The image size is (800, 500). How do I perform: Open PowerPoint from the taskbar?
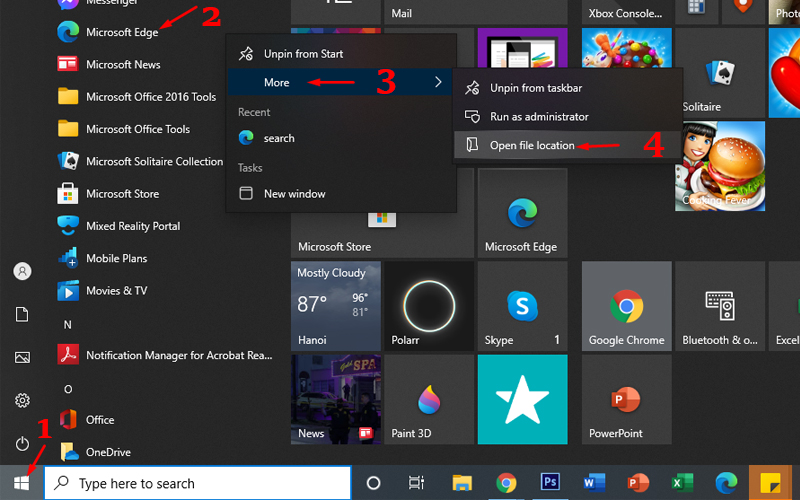click(x=638, y=483)
